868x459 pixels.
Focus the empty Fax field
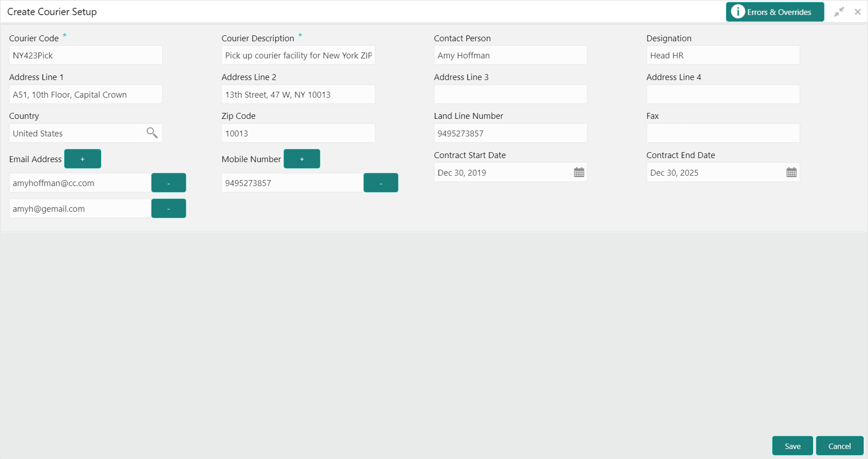click(x=723, y=133)
